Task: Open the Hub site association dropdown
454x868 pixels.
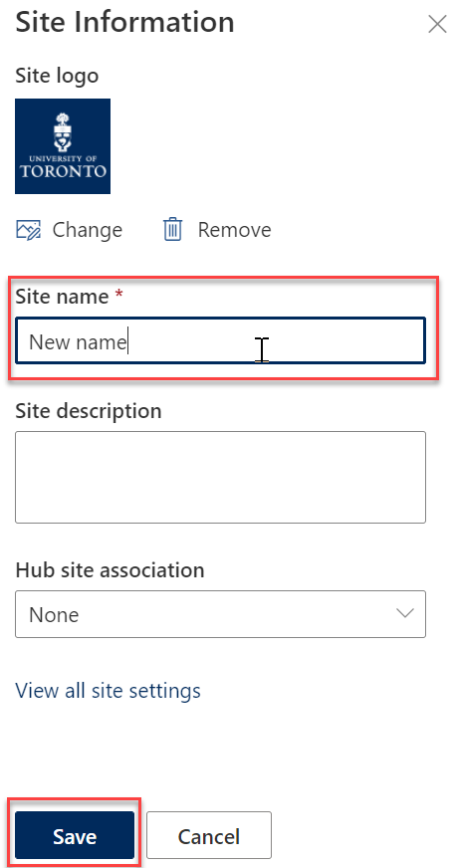Action: pos(220,614)
